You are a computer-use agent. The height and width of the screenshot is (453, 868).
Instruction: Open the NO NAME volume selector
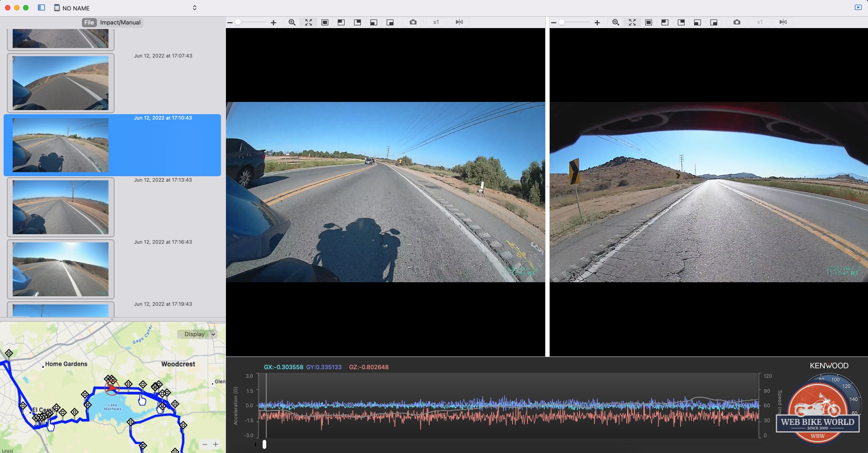pyautogui.click(x=125, y=8)
